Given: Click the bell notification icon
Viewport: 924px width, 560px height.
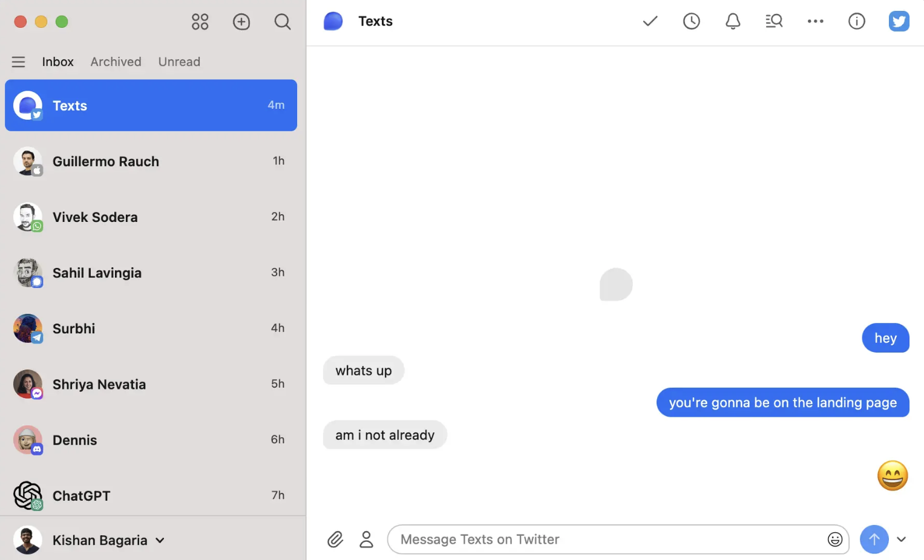Looking at the screenshot, I should coord(733,22).
